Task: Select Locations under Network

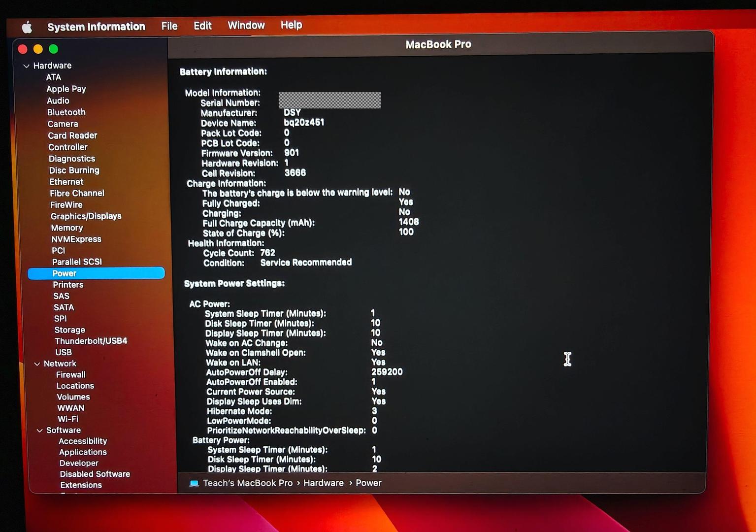Action: click(x=75, y=386)
